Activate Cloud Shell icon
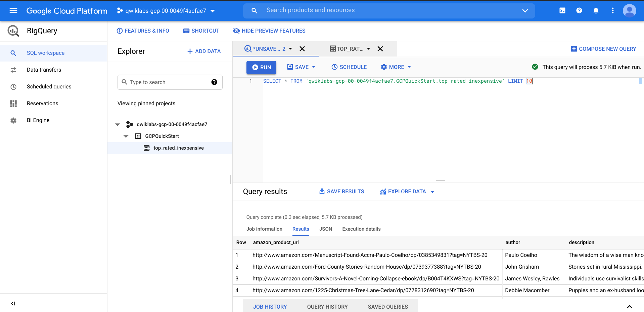Image resolution: width=644 pixels, height=312 pixels. 562,10
